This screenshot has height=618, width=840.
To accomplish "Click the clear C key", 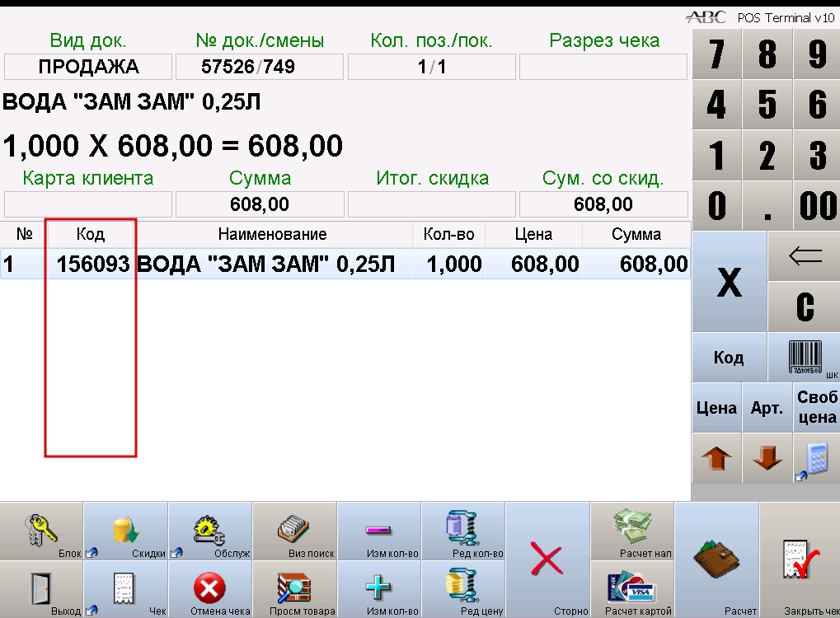I will pos(804,307).
